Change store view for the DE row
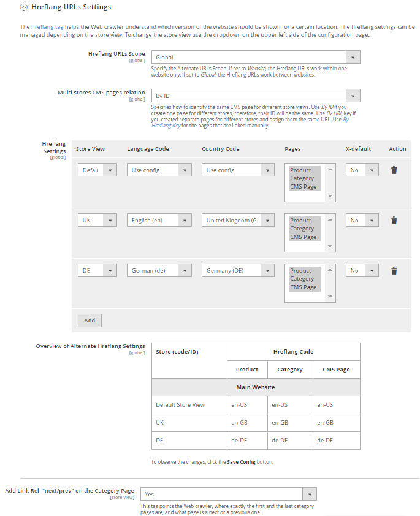Viewport: 420px width, 516px height. pos(97,271)
